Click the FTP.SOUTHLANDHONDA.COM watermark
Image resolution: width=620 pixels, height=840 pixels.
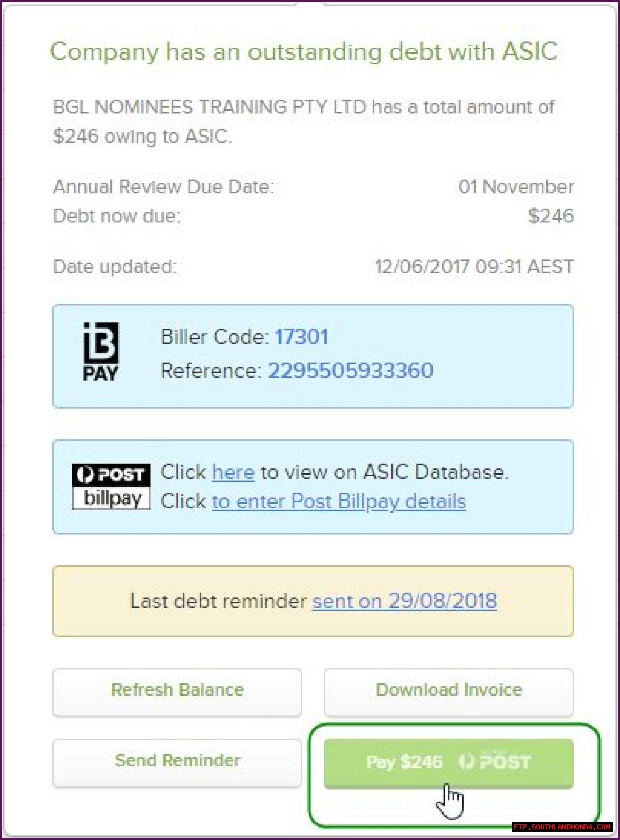[x=562, y=827]
